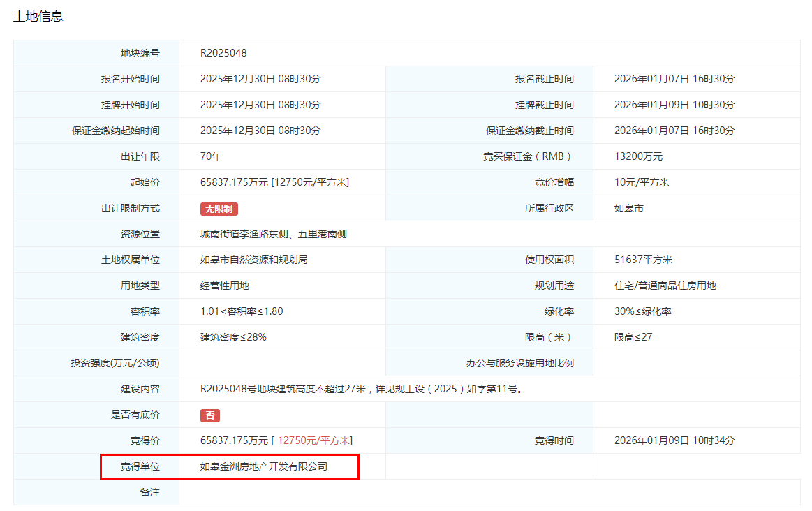Screen dimensions: 812x511
Task: Select the 竞价增幅 value 10元/平方米
Action: coord(641,182)
